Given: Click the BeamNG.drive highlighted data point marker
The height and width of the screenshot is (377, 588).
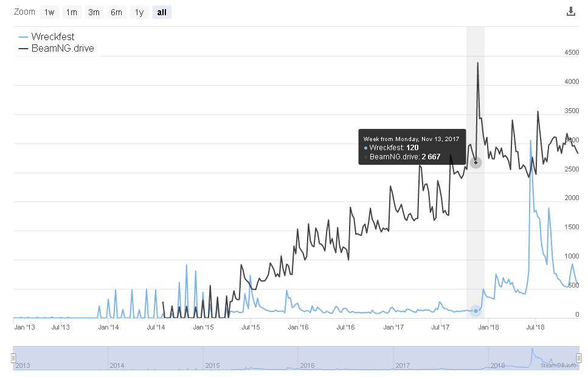Looking at the screenshot, I should coord(476,162).
